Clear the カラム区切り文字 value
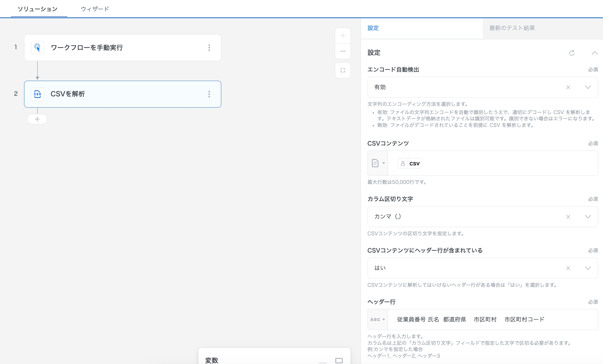This screenshot has width=603, height=364. coord(568,217)
